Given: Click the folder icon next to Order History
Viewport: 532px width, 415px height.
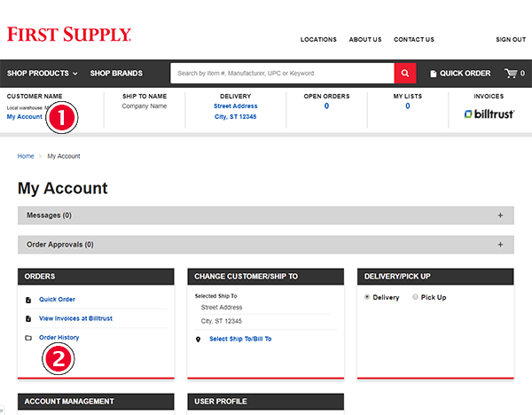Looking at the screenshot, I should [x=27, y=338].
